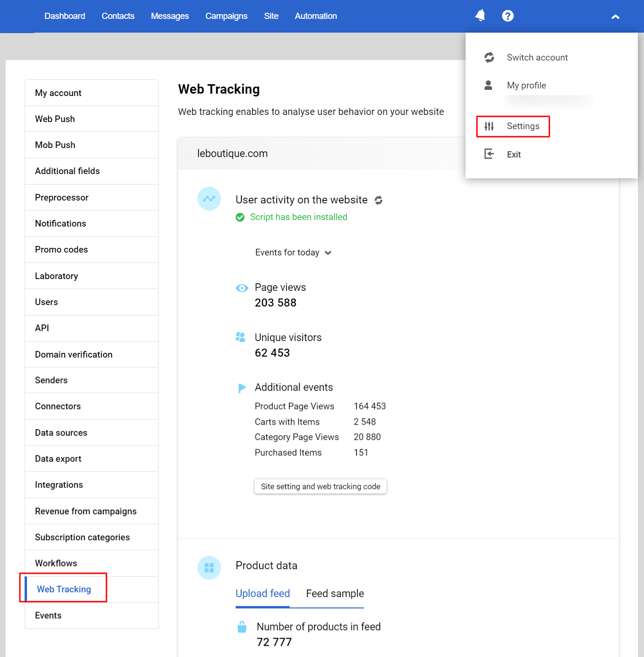Open the Workflows section

pyautogui.click(x=92, y=563)
